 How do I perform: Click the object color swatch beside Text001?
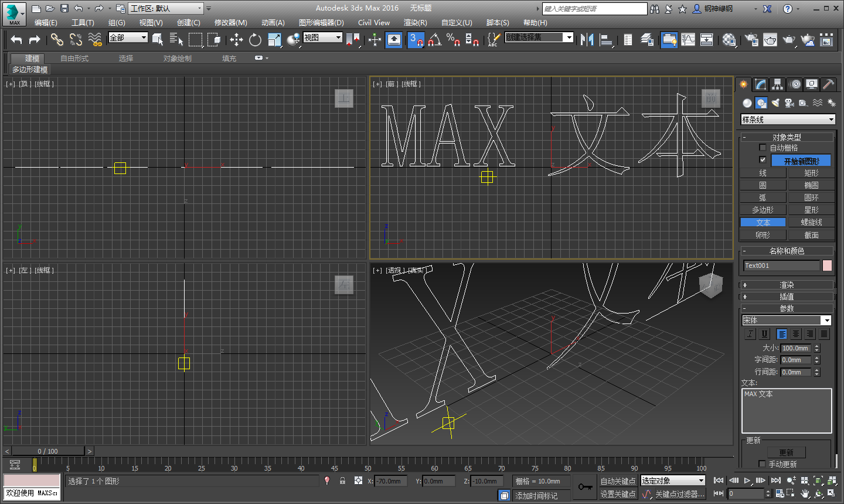[827, 265]
